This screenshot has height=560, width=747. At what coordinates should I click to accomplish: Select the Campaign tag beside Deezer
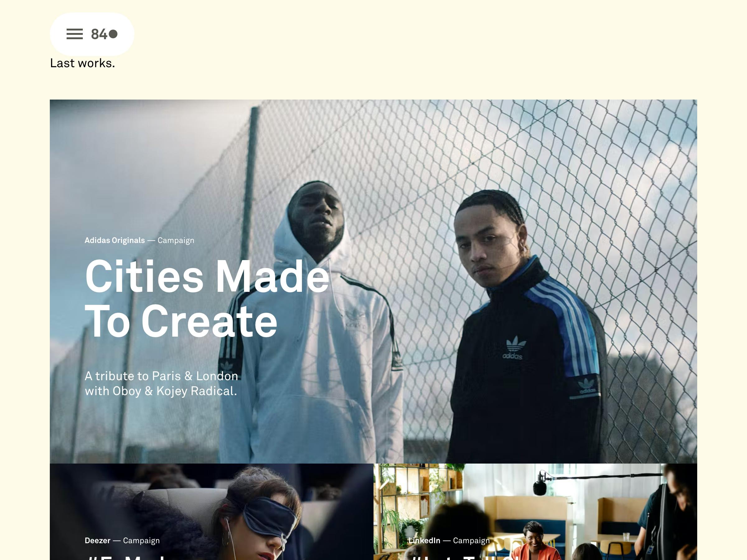click(141, 540)
